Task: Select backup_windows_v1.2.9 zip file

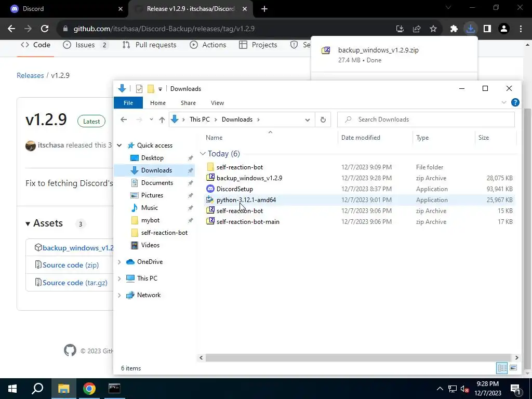Action: [x=360, y=178]
